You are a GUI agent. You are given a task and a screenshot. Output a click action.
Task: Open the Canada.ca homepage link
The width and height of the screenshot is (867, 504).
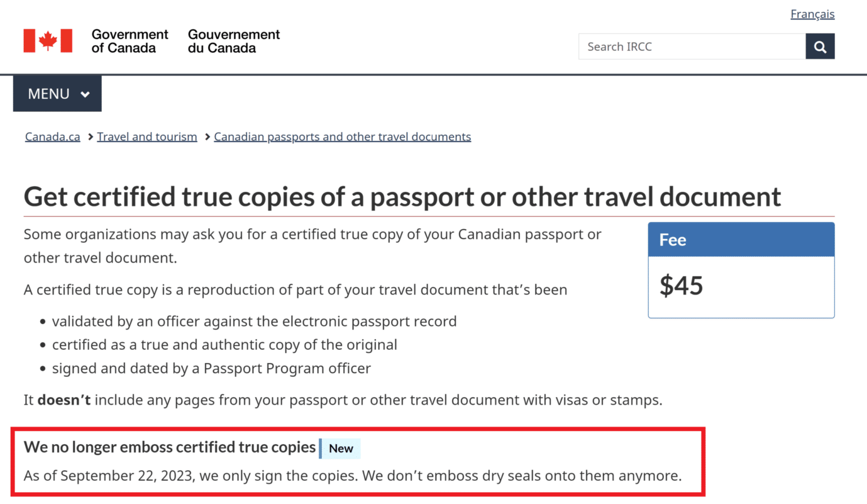point(52,137)
